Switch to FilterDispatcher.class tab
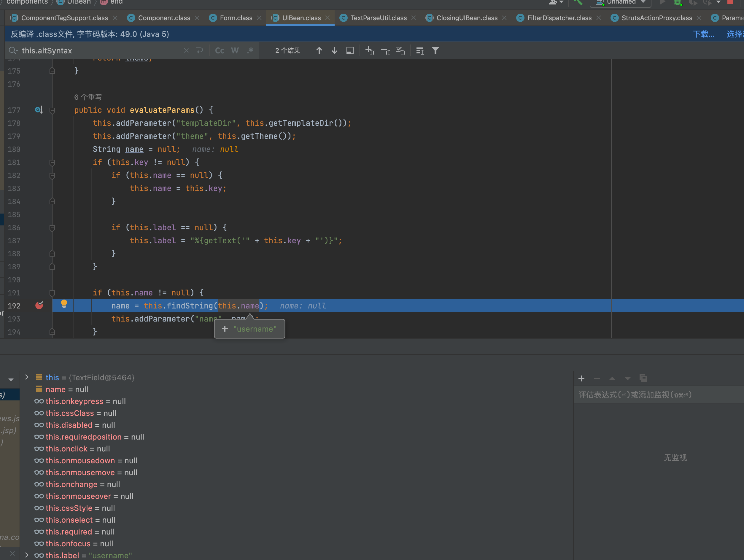Viewport: 744px width, 560px height. click(x=559, y=18)
